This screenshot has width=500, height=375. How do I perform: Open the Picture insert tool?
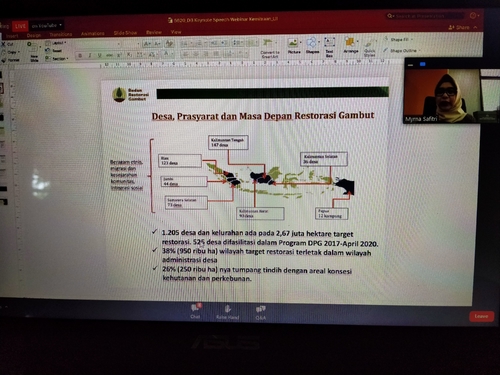294,46
